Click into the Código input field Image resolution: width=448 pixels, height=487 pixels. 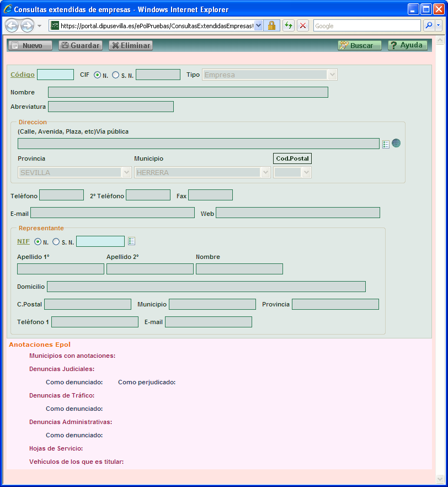click(55, 75)
